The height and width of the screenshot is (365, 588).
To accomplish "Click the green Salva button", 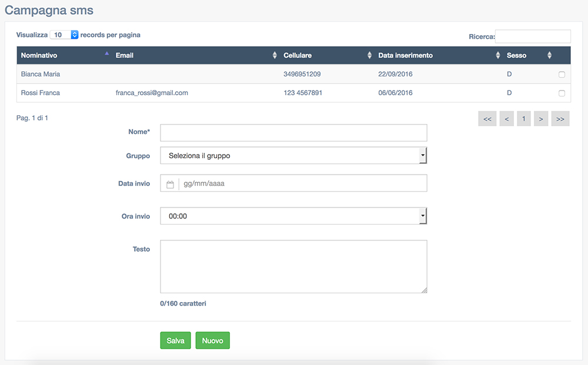I will (x=175, y=340).
